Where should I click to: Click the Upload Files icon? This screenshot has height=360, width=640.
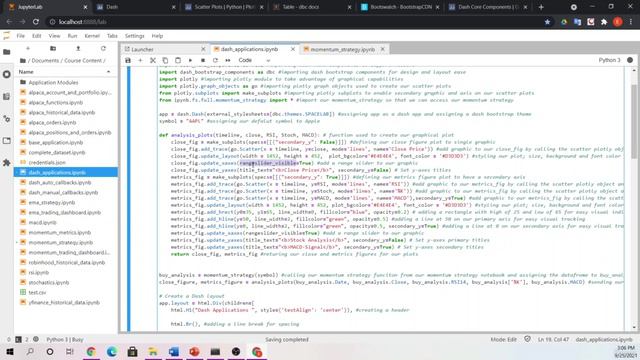click(x=78, y=49)
